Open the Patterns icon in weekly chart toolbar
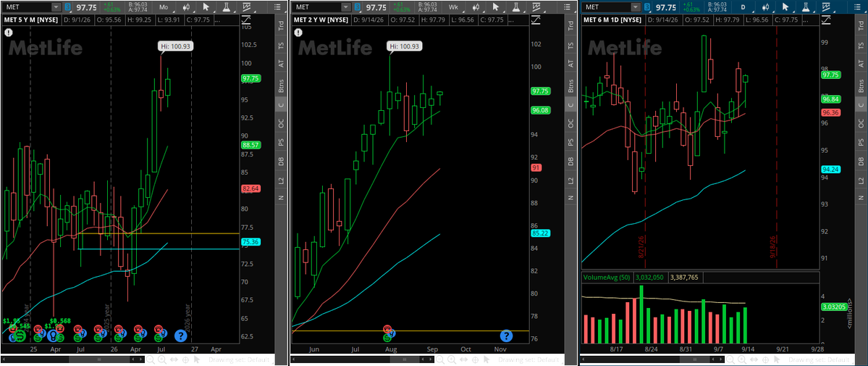Image resolution: width=868 pixels, height=366 pixels. click(536, 7)
